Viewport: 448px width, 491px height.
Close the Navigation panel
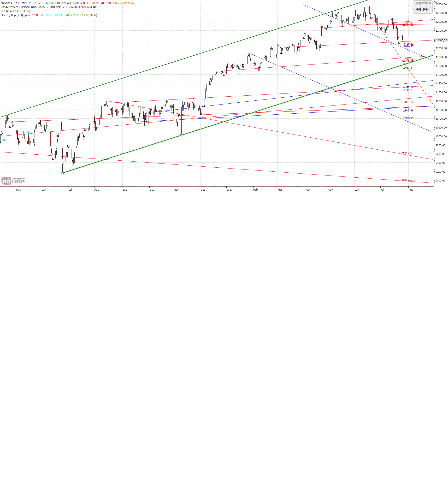(430, 3)
